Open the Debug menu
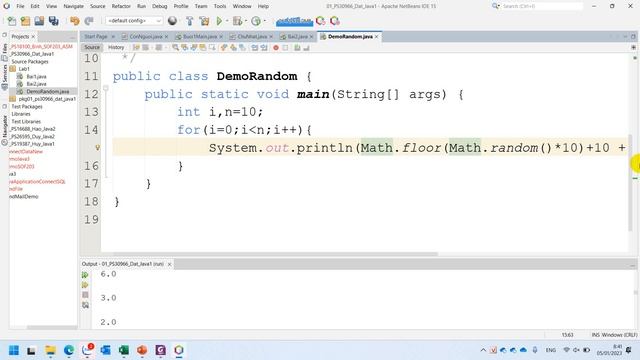Viewport: 640px width, 360px height. 160,6
